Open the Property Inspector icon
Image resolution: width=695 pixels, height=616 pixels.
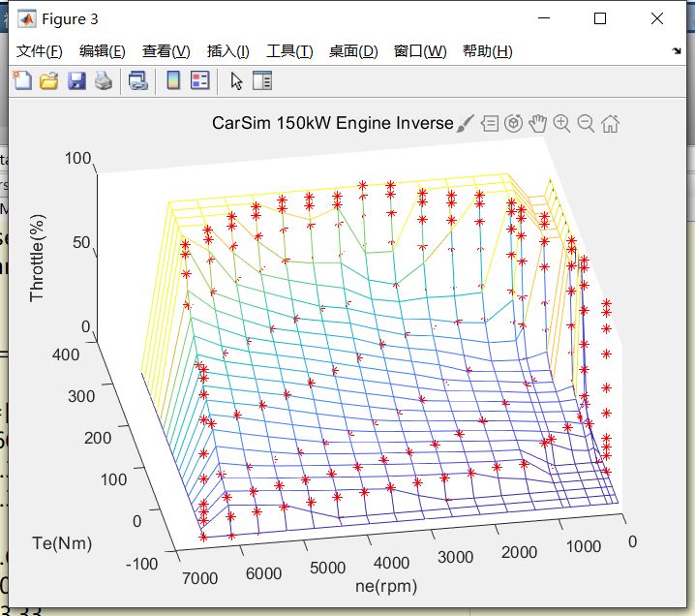[x=262, y=81]
